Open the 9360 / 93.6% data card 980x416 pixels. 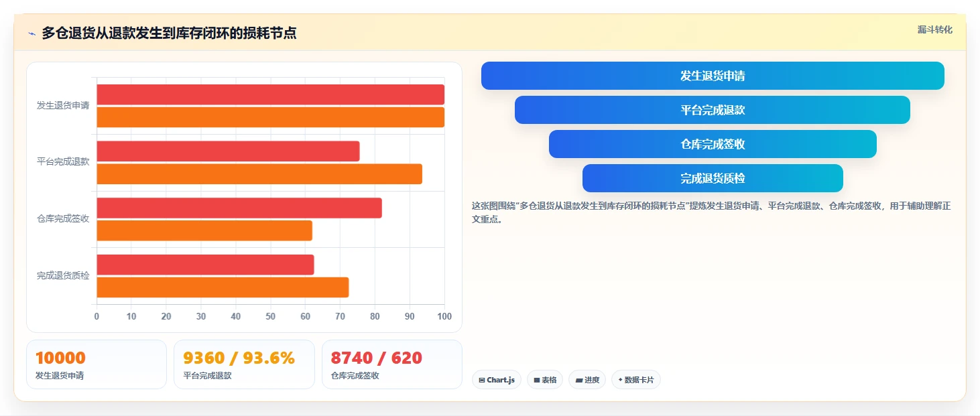click(244, 364)
